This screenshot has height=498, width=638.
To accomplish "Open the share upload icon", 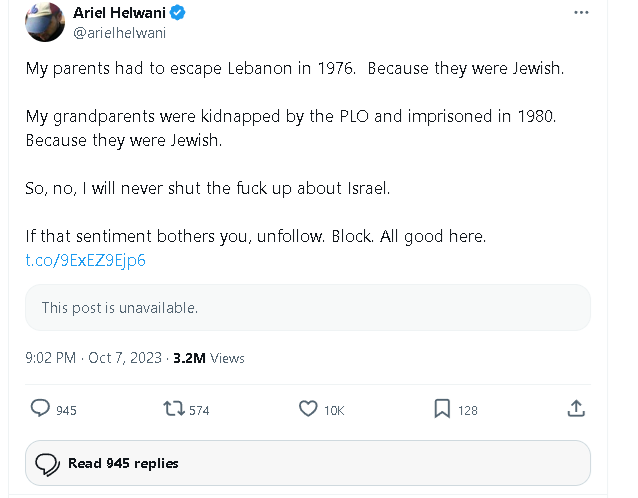I will (576, 408).
